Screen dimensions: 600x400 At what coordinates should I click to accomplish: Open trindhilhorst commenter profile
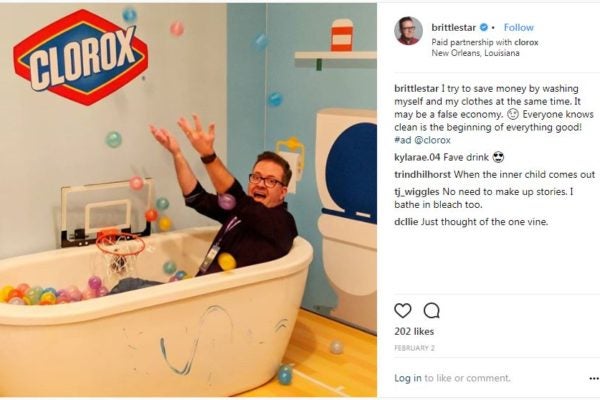click(x=422, y=175)
